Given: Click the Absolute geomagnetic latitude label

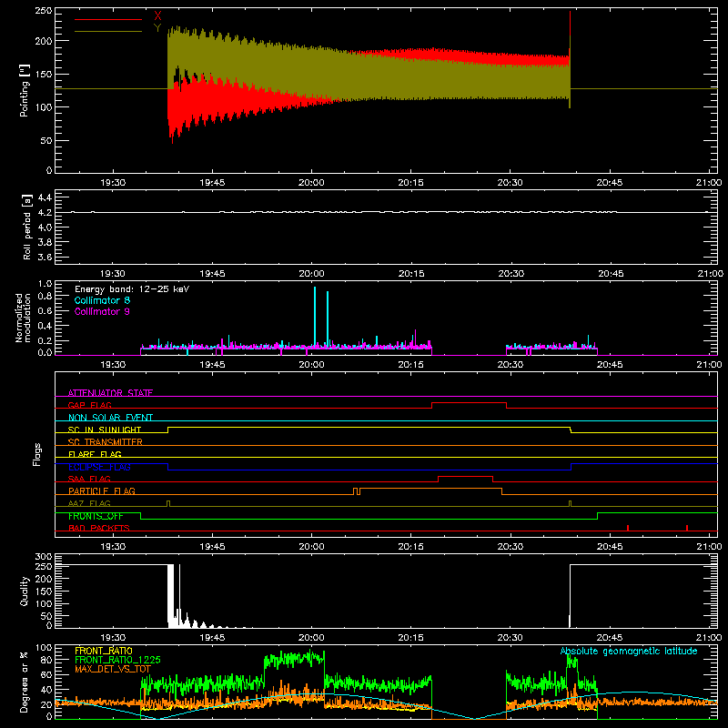Looking at the screenshot, I should 629,651.
